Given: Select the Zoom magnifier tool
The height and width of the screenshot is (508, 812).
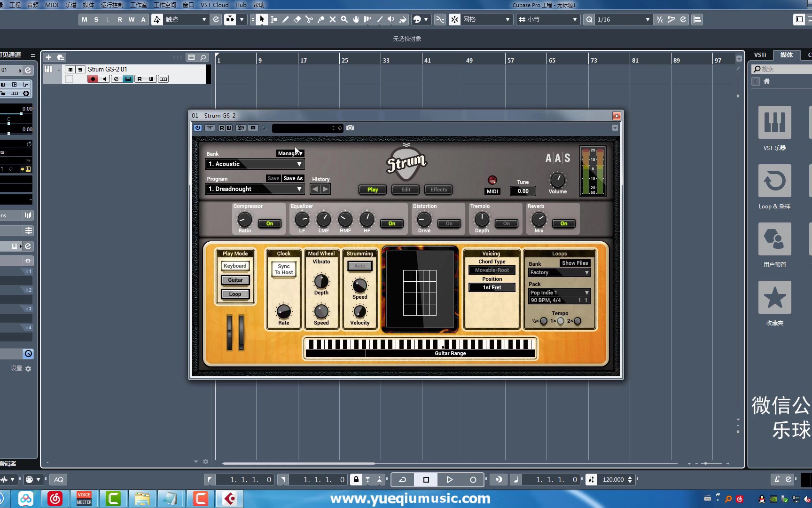Looking at the screenshot, I should coord(344,19).
